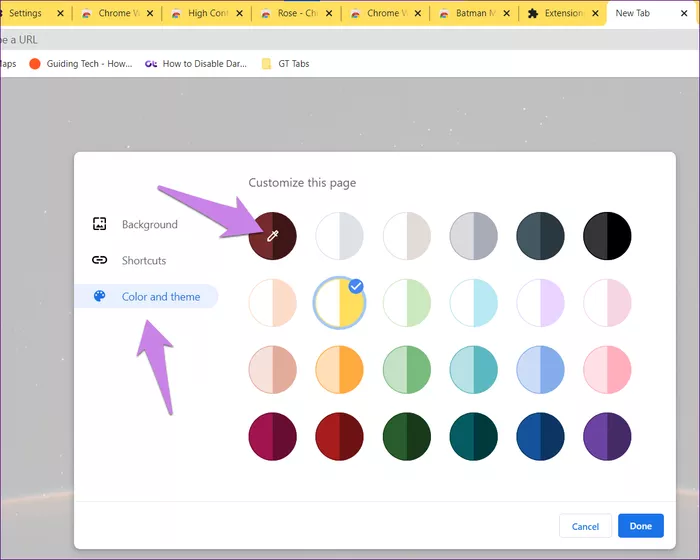Click the Extensions tab puzzle icon
Image resolution: width=700 pixels, height=560 pixels.
pos(533,13)
